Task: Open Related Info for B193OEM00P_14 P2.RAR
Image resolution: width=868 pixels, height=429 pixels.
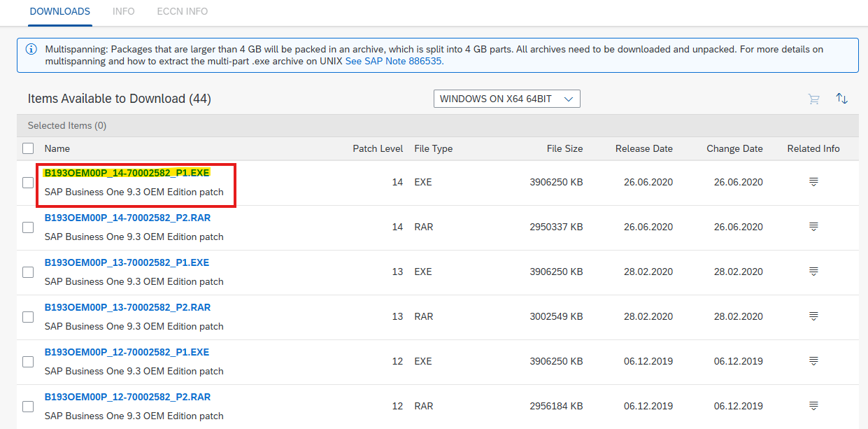Action: point(813,227)
